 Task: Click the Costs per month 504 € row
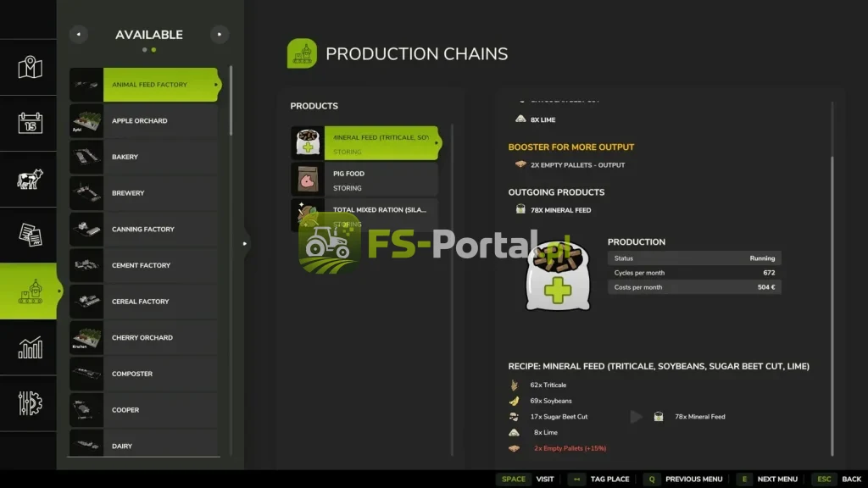point(694,287)
